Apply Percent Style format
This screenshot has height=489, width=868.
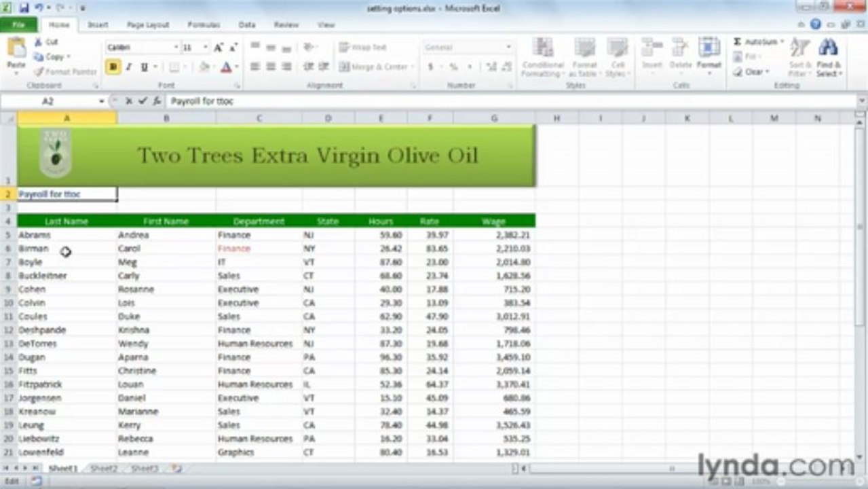(x=453, y=67)
